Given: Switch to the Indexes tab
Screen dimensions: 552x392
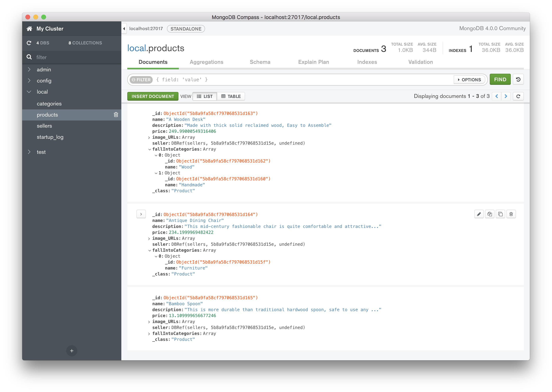Looking at the screenshot, I should pos(367,62).
